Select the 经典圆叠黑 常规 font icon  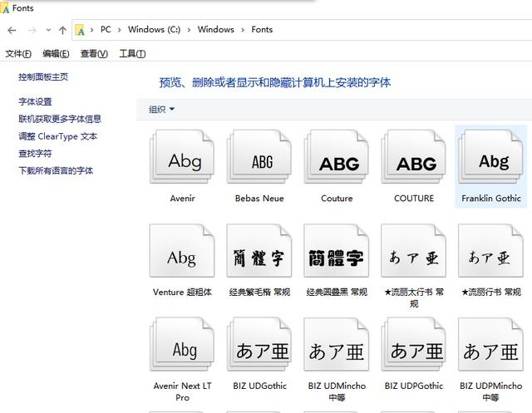click(336, 256)
